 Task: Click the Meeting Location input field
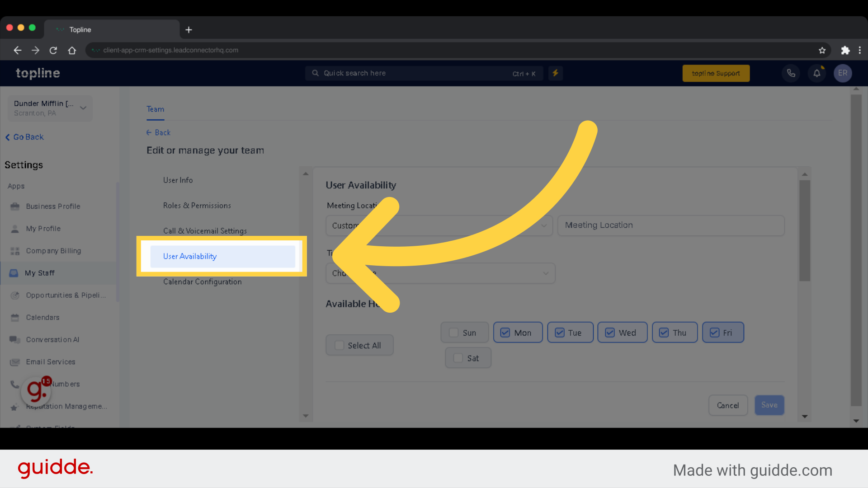[x=671, y=225]
